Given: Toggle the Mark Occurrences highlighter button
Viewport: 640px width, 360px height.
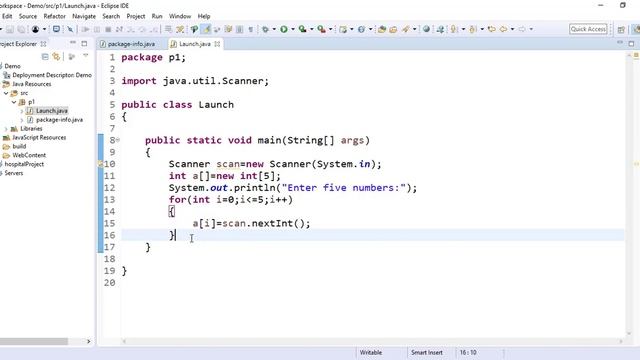Looking at the screenshot, I should point(206,29).
